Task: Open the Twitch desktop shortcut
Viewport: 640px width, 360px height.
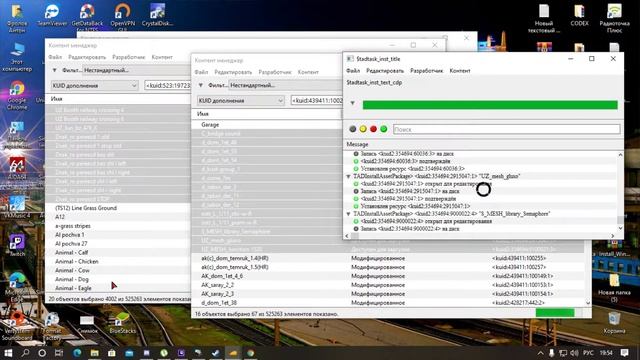Action: pos(17,245)
